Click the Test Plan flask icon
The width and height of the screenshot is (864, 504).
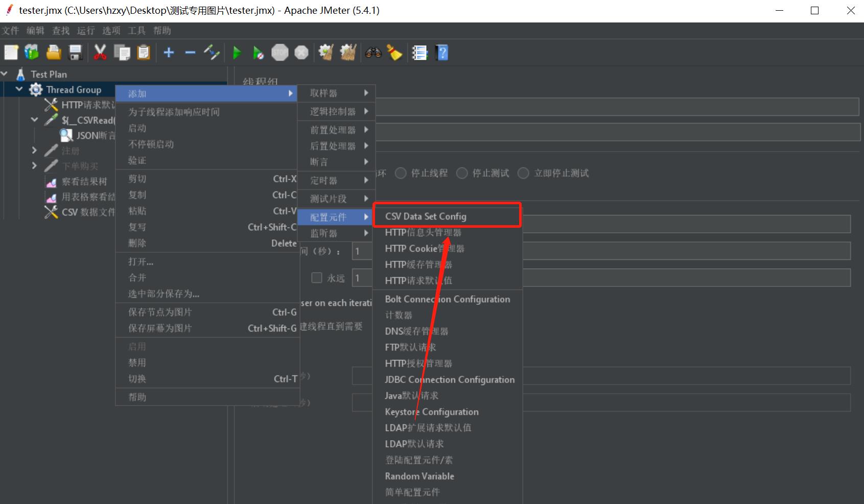point(20,74)
